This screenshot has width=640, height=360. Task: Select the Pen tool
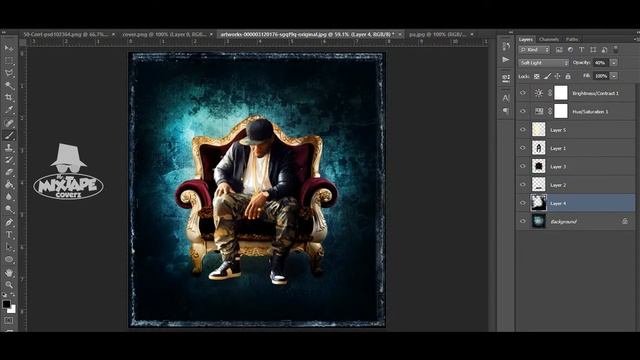tap(9, 222)
